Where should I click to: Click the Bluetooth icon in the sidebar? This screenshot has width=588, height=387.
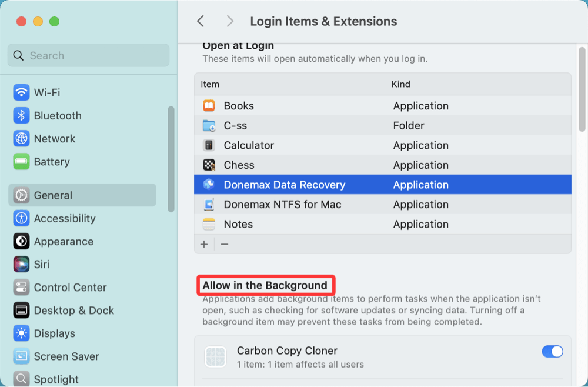tap(20, 115)
